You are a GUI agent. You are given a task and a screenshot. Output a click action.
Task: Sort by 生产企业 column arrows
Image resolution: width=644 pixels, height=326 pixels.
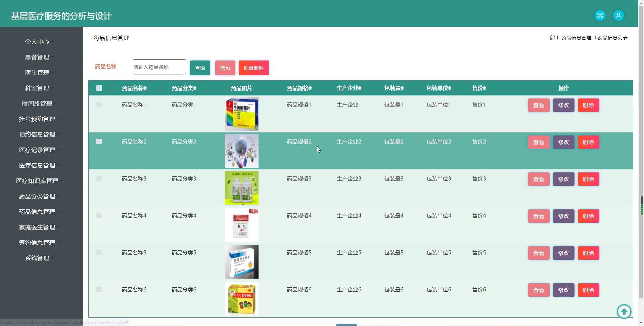click(360, 88)
